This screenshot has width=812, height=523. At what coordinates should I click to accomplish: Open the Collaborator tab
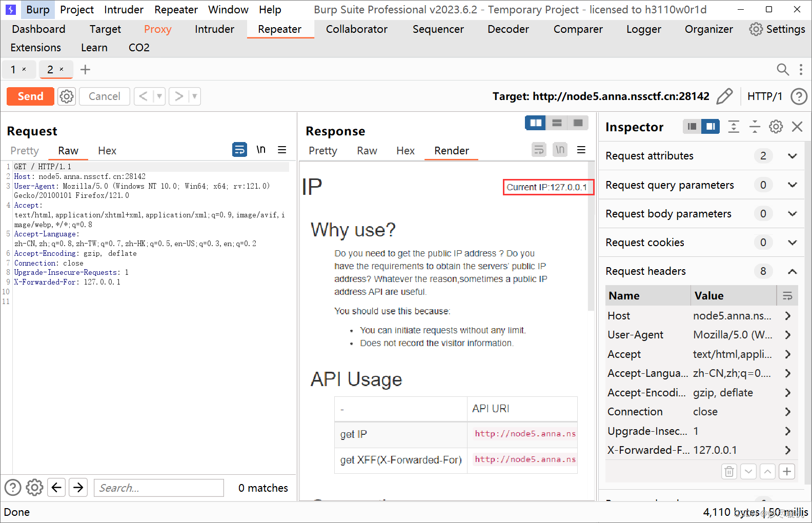pos(357,29)
